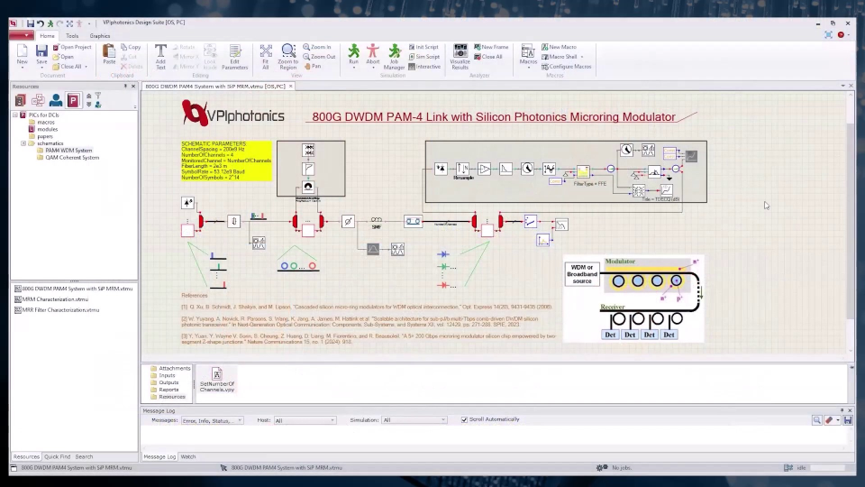Image resolution: width=865 pixels, height=487 pixels.
Task: Open the Simulation filter dropdown
Action: pos(414,420)
